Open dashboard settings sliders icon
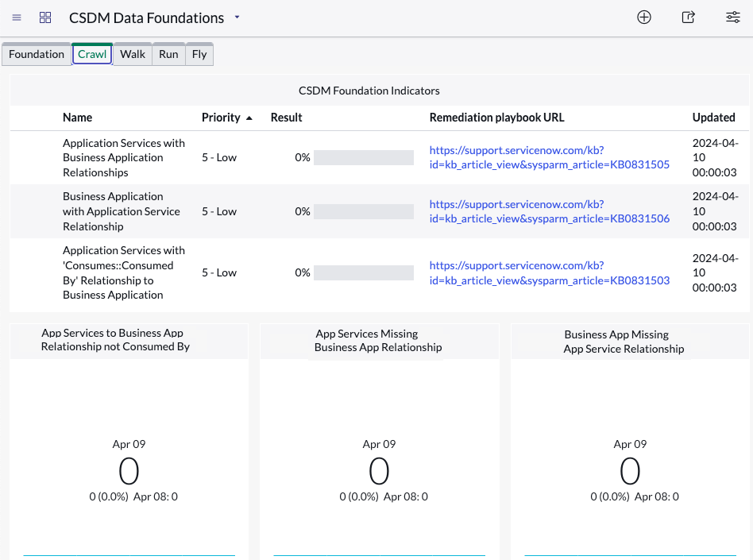 coord(733,17)
